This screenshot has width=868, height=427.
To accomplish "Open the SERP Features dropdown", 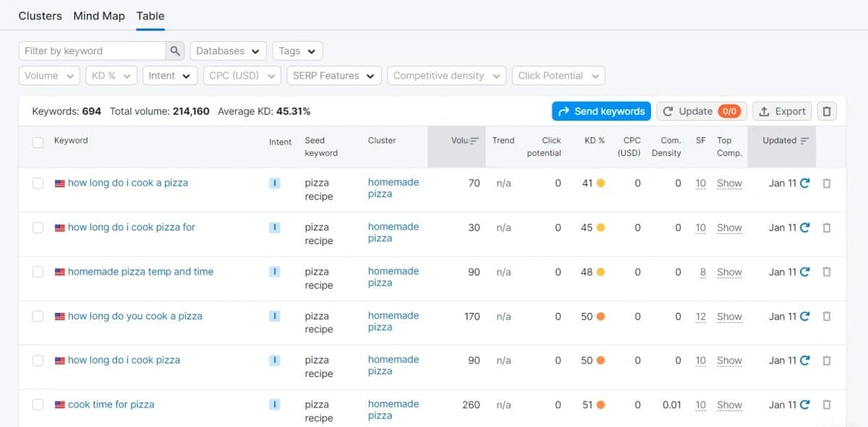I will pyautogui.click(x=333, y=76).
